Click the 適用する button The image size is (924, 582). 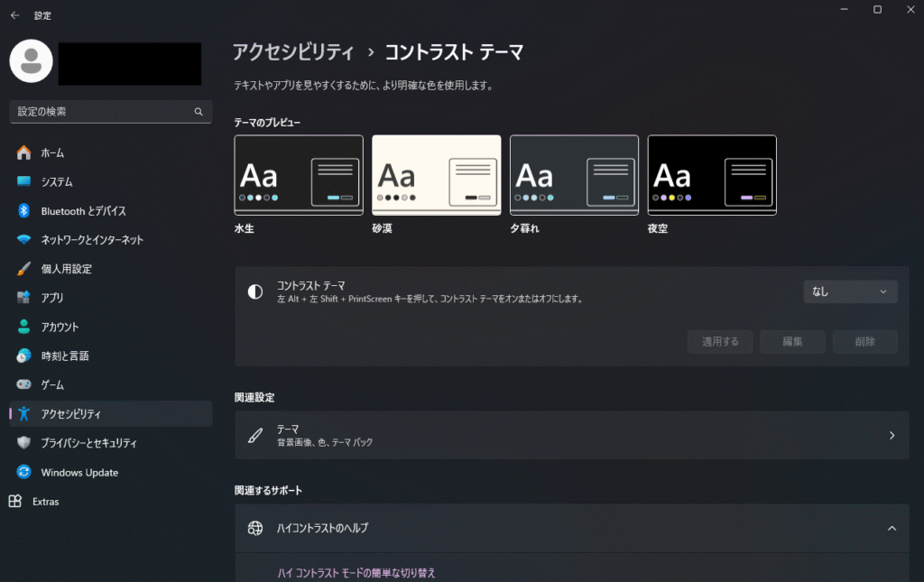[720, 341]
